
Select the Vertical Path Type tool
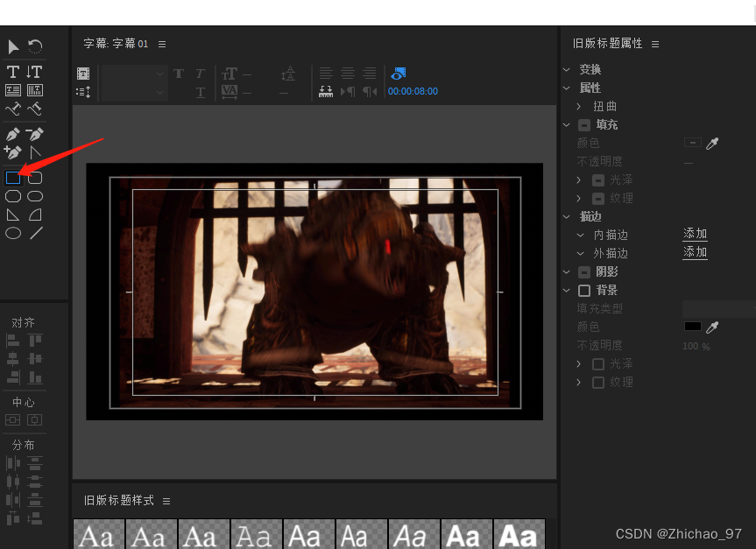35,109
